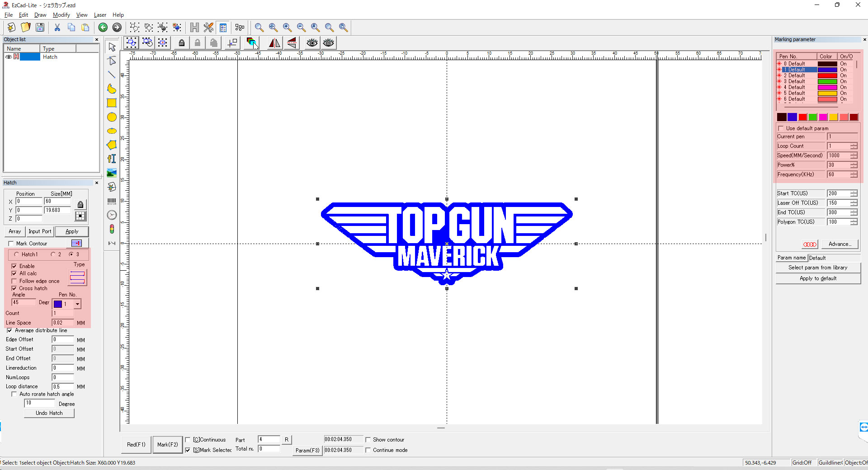Click the Power% spinner arrows

coord(854,165)
